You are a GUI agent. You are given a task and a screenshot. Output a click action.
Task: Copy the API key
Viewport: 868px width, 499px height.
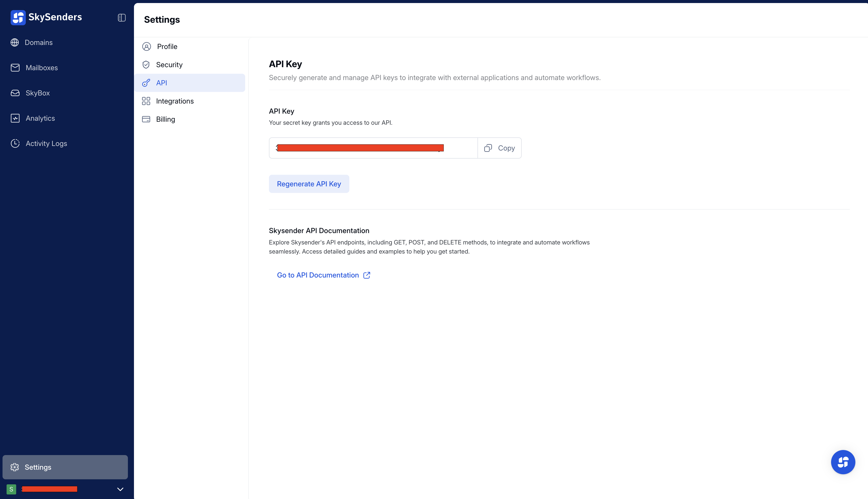tap(499, 148)
